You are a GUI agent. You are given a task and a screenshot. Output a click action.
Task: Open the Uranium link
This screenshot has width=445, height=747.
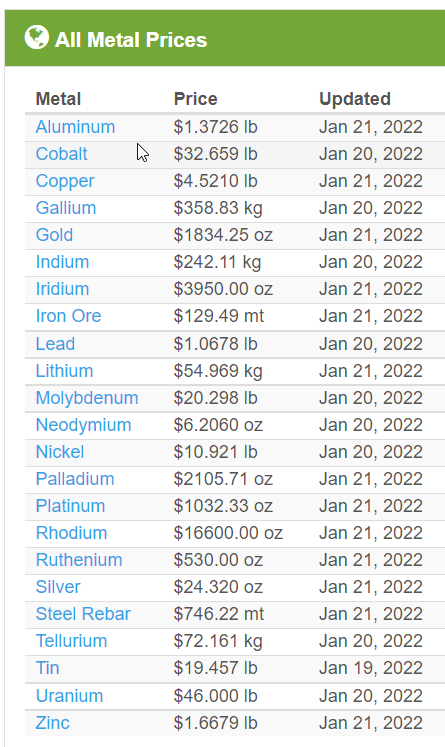pyautogui.click(x=70, y=697)
